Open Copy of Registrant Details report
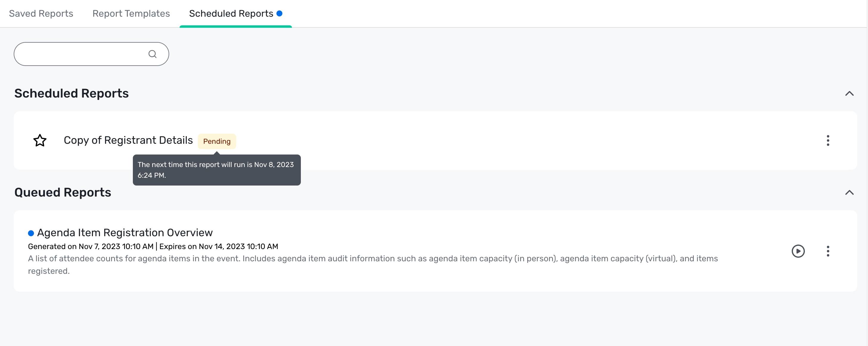 click(128, 140)
